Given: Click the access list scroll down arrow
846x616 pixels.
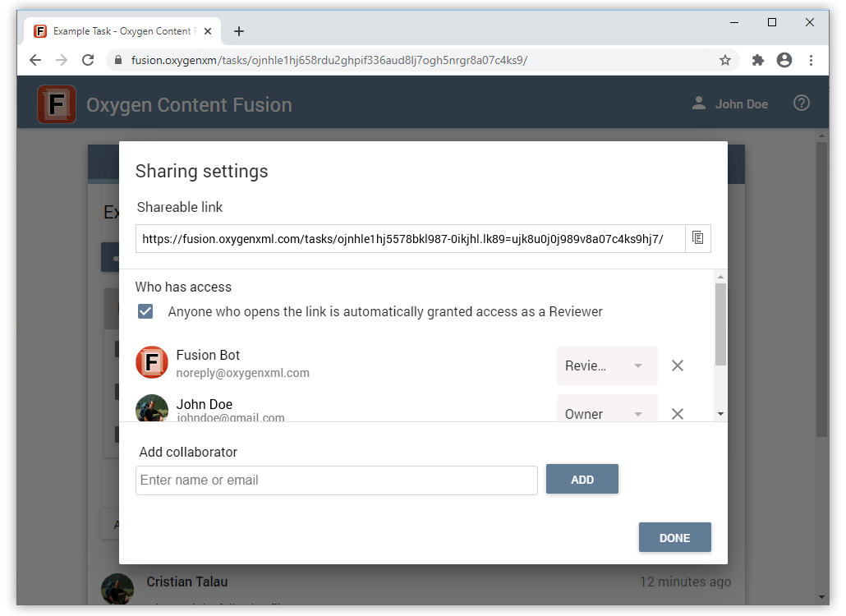Looking at the screenshot, I should pos(720,414).
